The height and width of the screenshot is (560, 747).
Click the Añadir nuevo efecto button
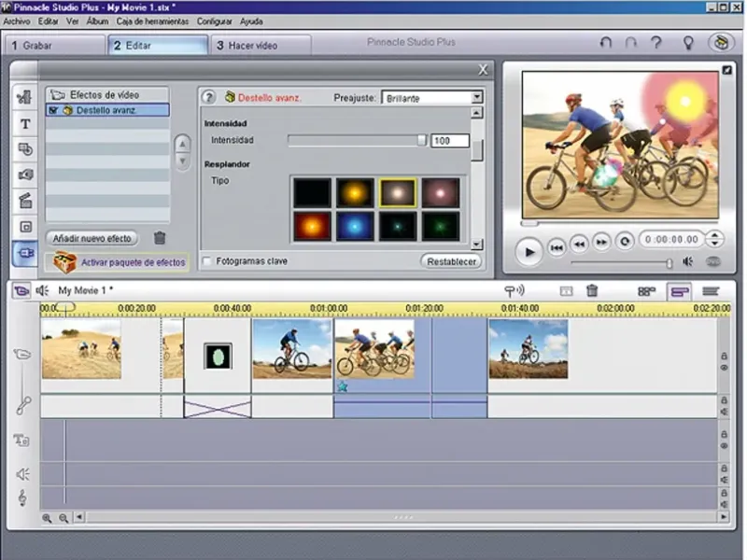point(92,238)
